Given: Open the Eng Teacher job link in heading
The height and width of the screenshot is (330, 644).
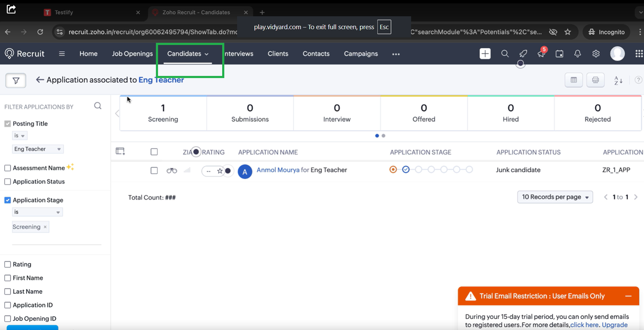Looking at the screenshot, I should coord(161,80).
